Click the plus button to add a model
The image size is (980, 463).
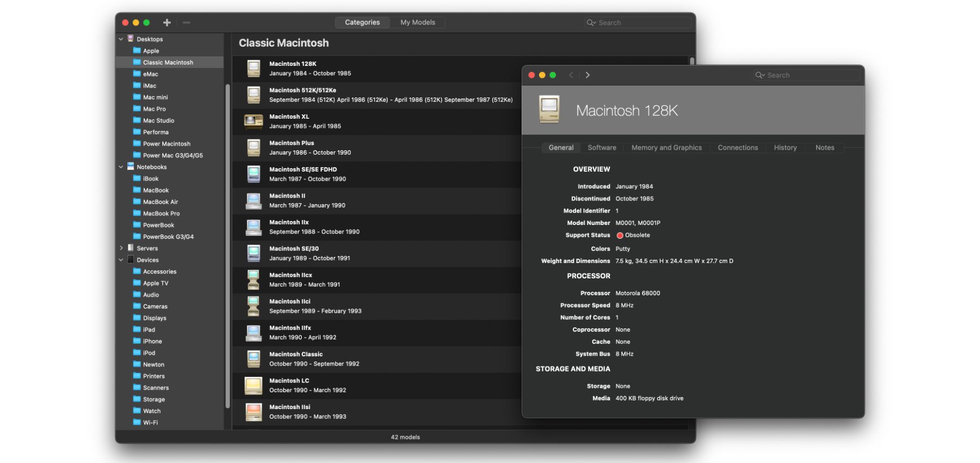tap(167, 22)
